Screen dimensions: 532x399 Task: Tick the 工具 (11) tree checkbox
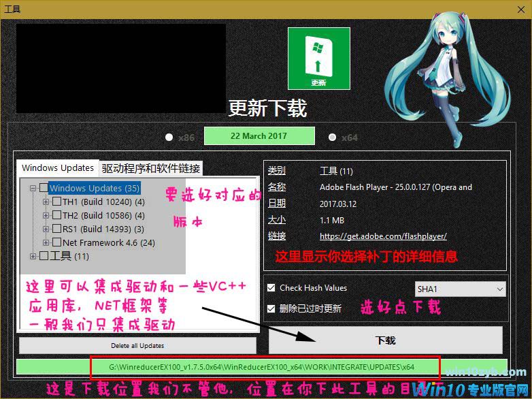click(x=44, y=256)
